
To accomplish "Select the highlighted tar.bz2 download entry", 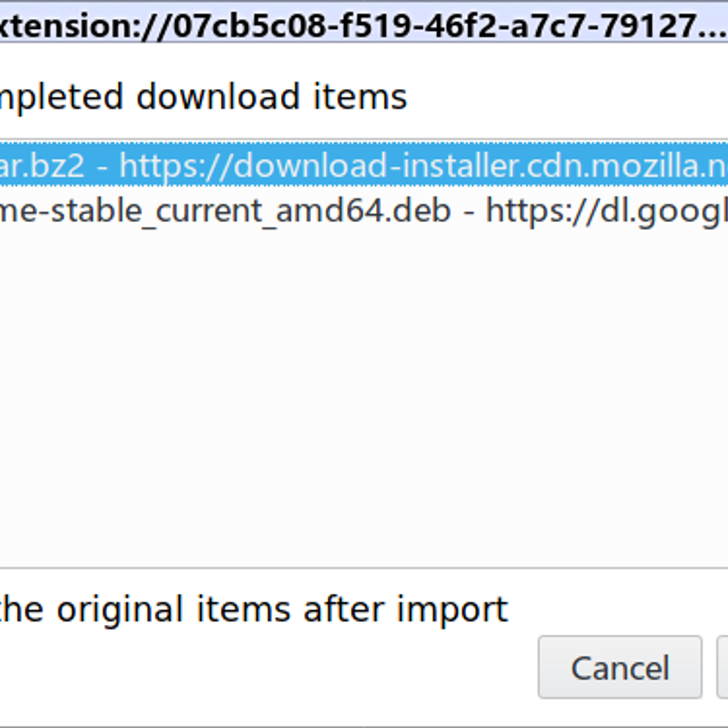I will pyautogui.click(x=364, y=164).
